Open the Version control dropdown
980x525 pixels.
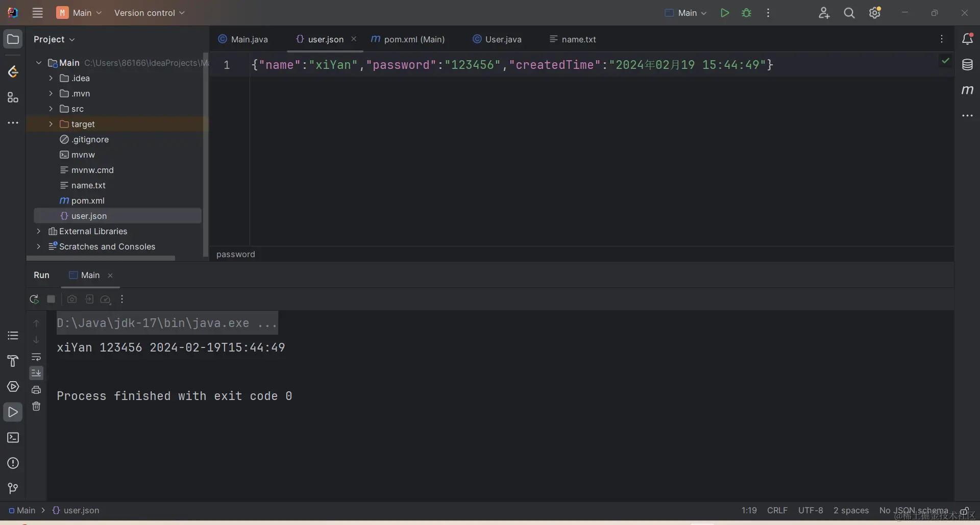pos(149,13)
